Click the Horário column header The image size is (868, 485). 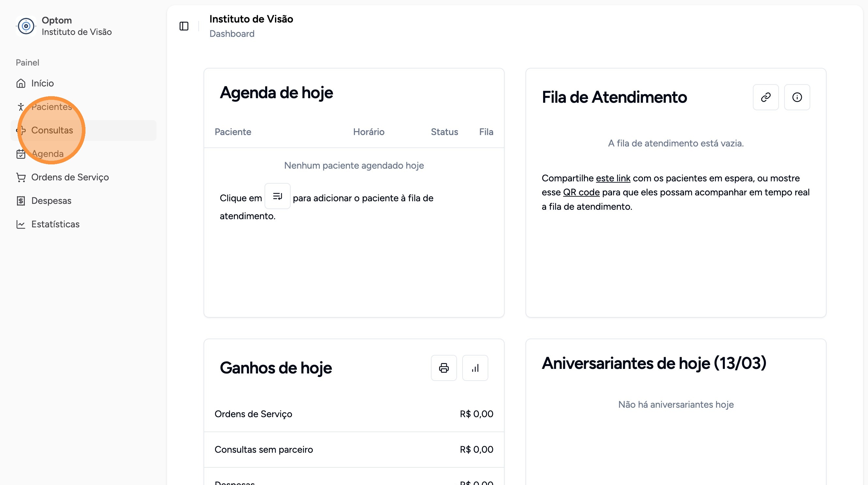click(x=369, y=132)
